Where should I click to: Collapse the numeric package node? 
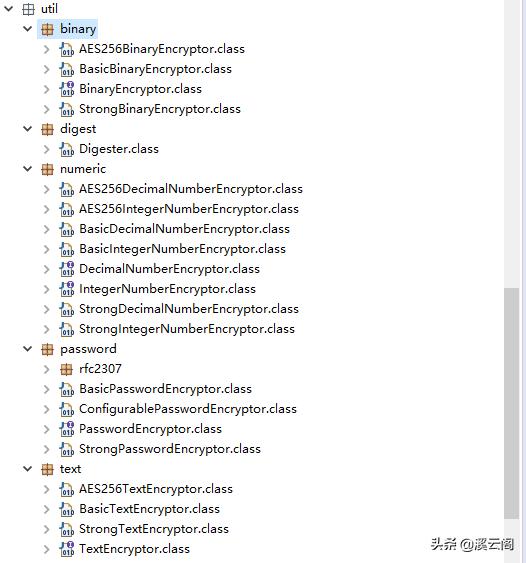click(x=28, y=169)
